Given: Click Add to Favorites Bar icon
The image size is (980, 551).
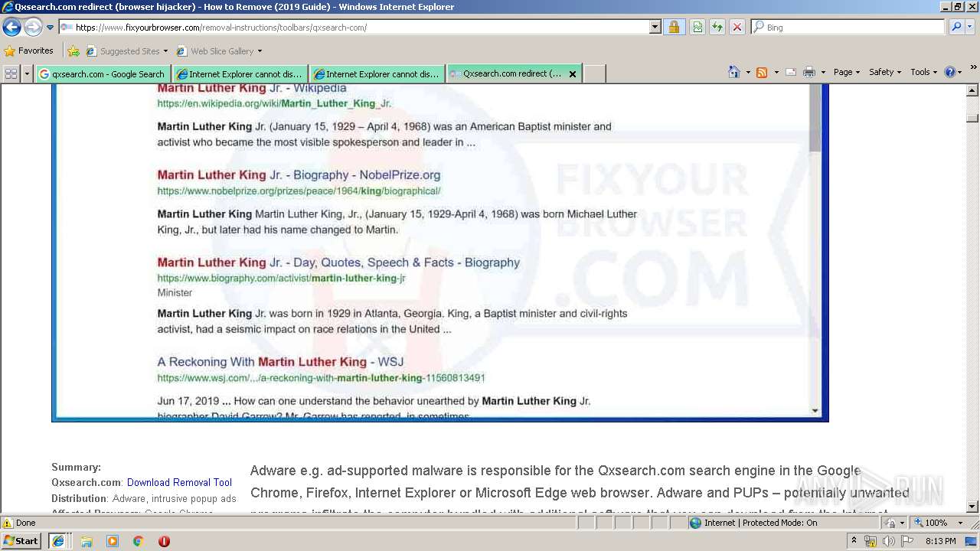Looking at the screenshot, I should click(73, 51).
